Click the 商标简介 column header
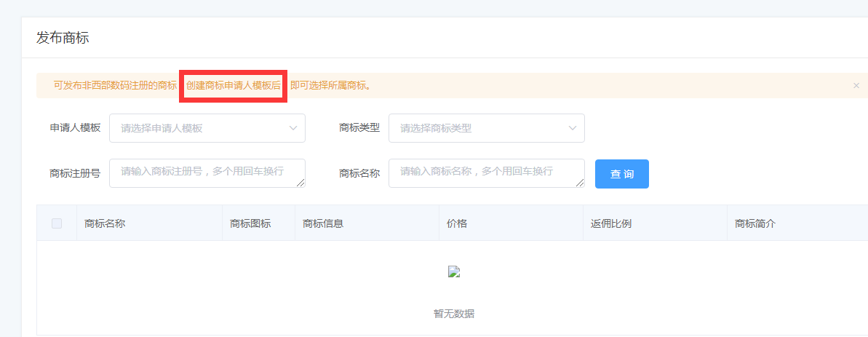This screenshot has width=868, height=337. coord(755,223)
